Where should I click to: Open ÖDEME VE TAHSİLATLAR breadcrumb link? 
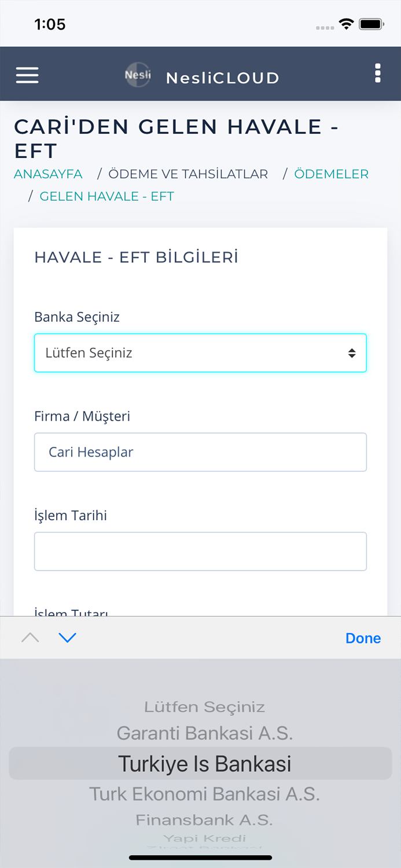(x=187, y=174)
